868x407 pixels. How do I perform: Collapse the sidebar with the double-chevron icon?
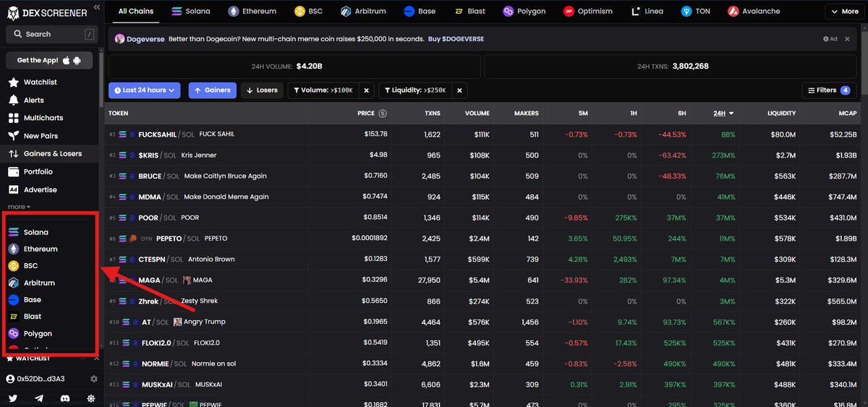pos(97,9)
